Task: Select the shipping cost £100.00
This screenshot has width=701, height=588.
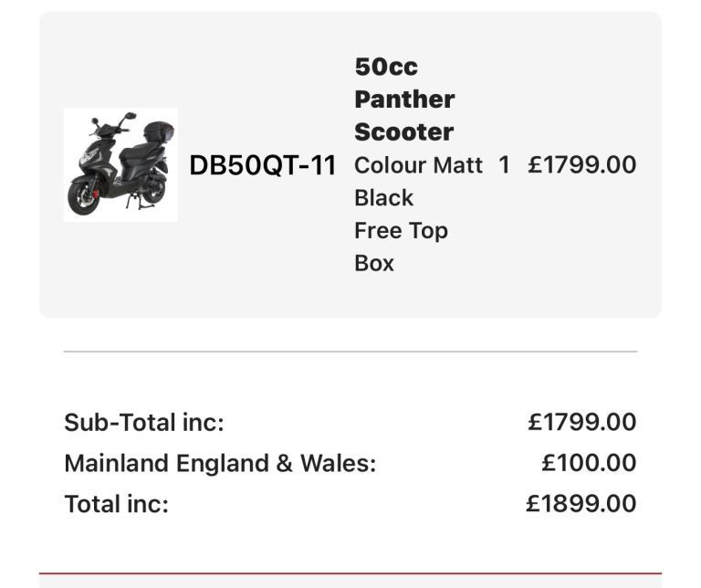Action: click(x=589, y=463)
